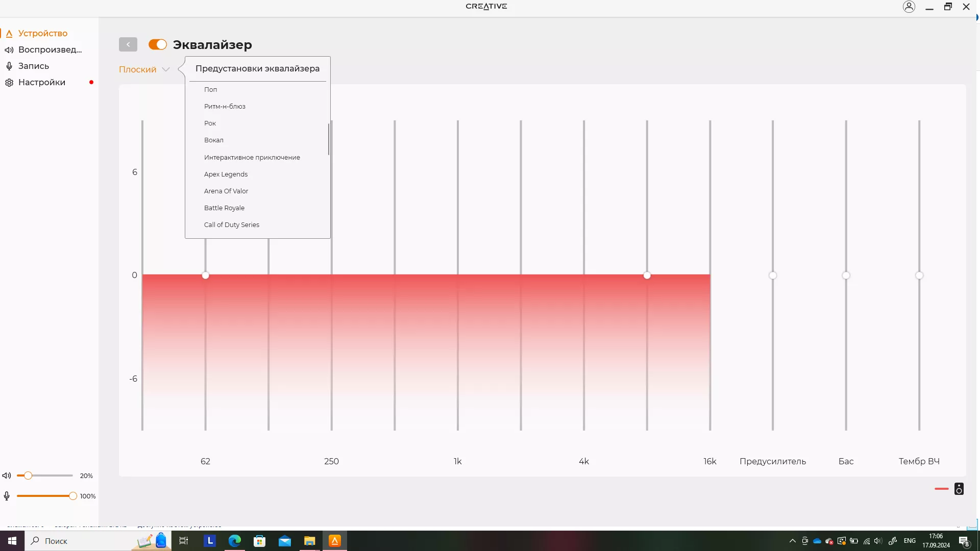The width and height of the screenshot is (980, 551).
Task: Toggle the Эквалайзер on/off switch
Action: pos(158,44)
